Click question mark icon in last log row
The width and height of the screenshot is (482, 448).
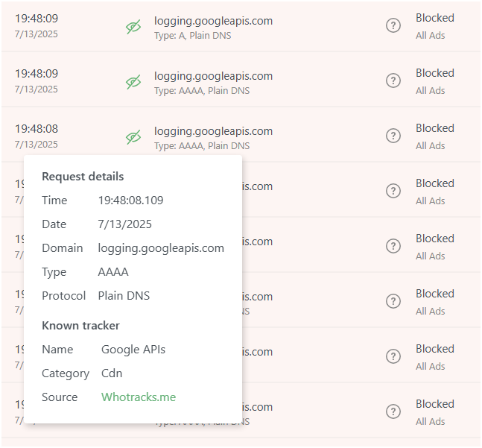click(393, 411)
